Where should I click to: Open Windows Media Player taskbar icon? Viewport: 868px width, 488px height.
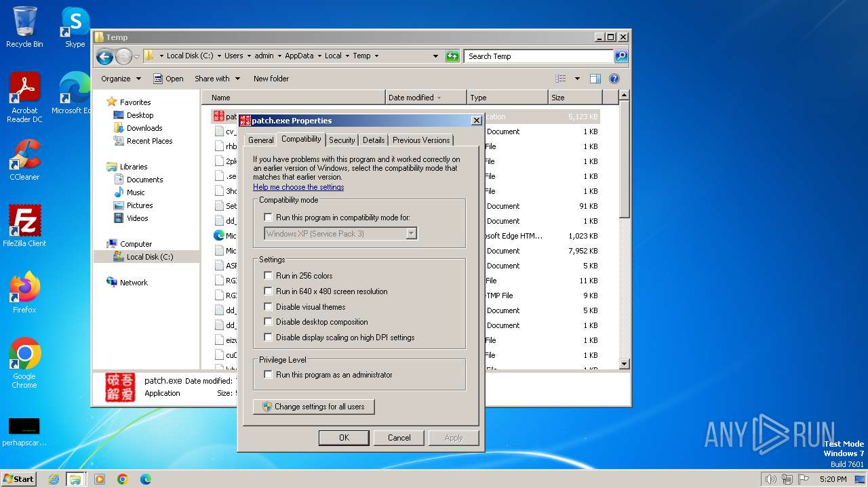point(100,479)
